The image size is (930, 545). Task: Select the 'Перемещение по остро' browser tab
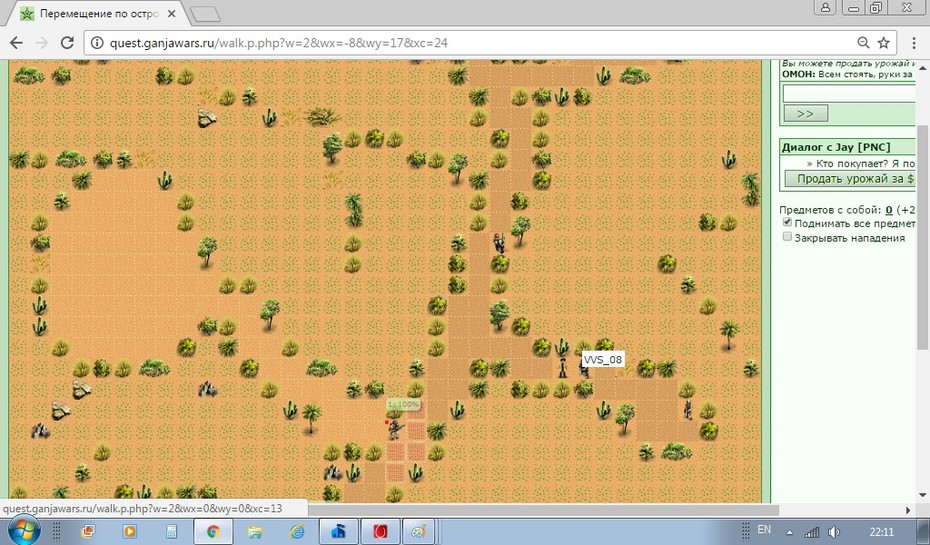(98, 14)
